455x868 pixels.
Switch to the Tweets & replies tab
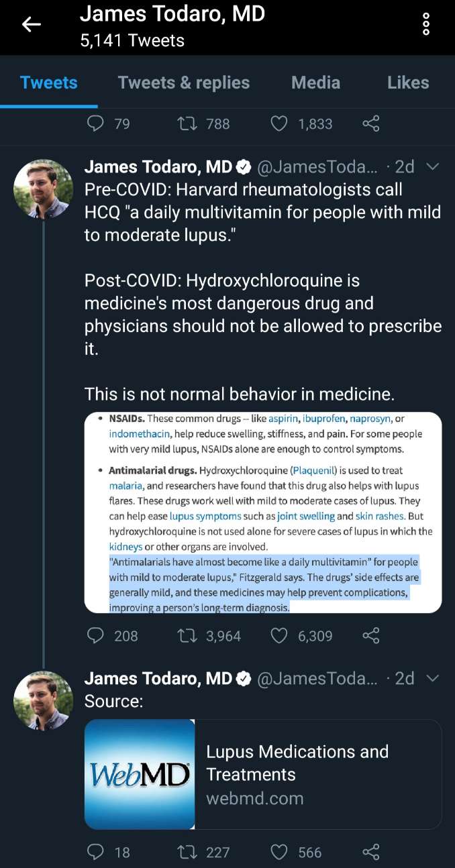[x=184, y=83]
